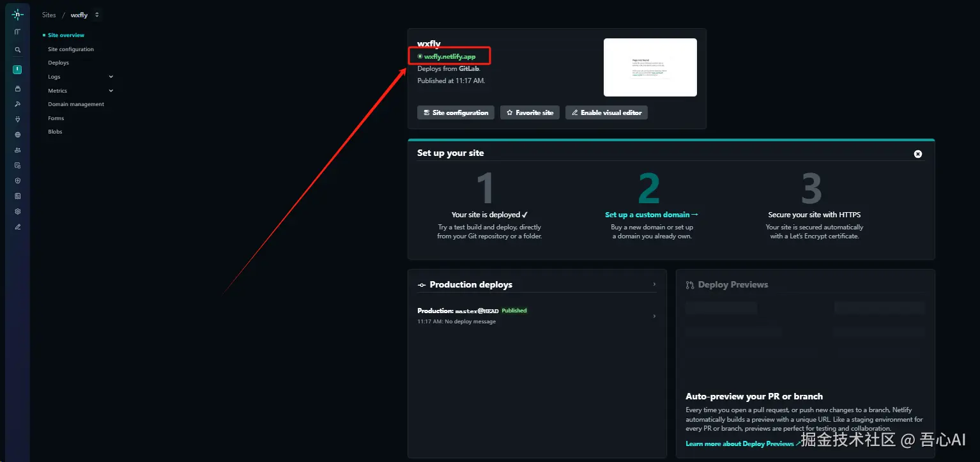Viewport: 980px width, 462px height.
Task: Click the green Published status badge
Action: (514, 311)
